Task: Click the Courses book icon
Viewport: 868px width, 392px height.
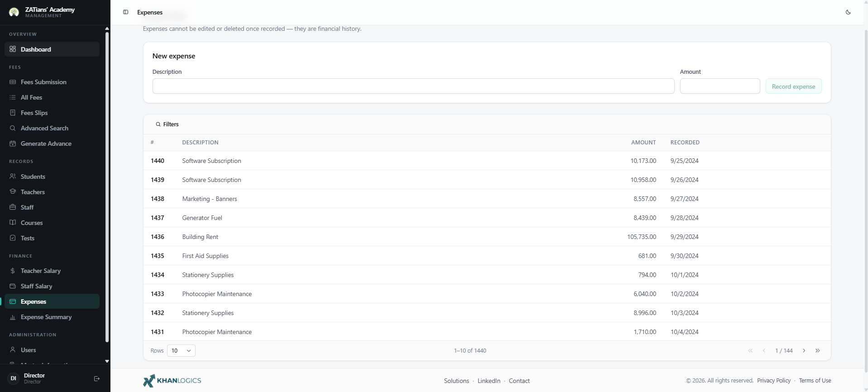Action: click(13, 222)
